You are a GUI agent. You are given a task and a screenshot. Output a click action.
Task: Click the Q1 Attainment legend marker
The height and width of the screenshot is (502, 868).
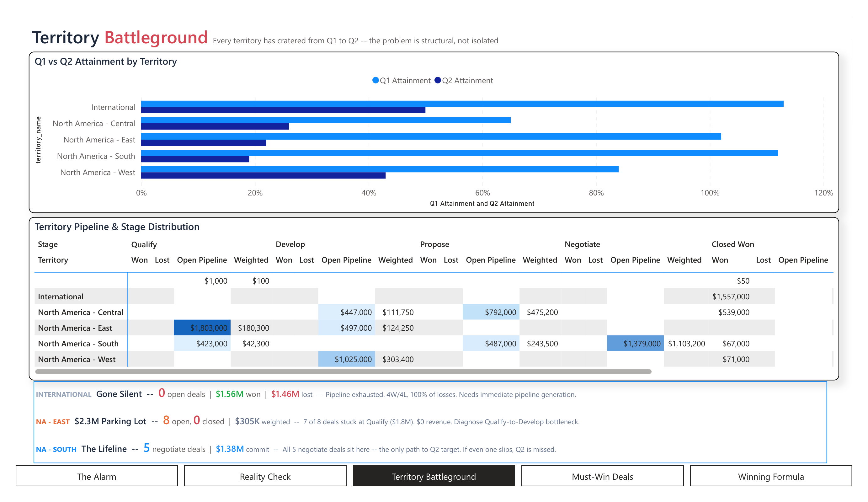[x=375, y=80]
